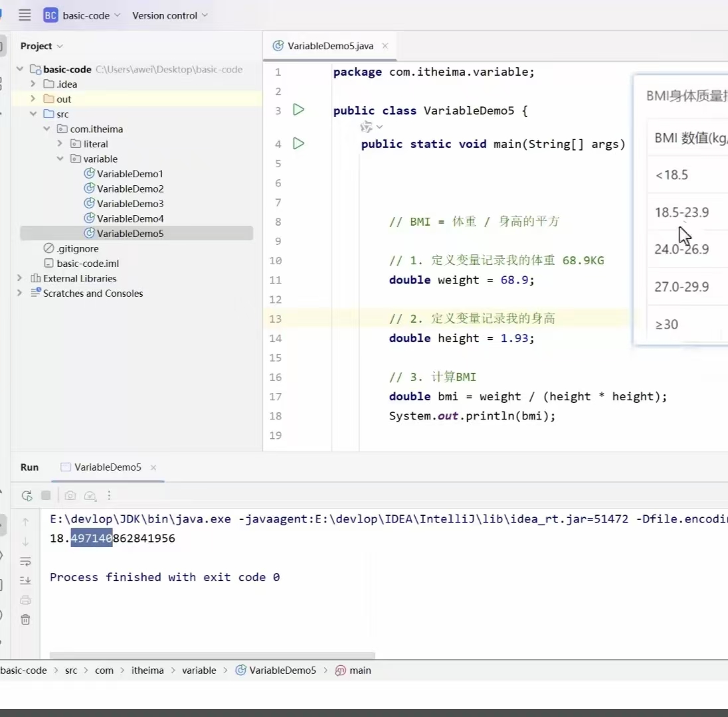Image resolution: width=728 pixels, height=717 pixels.
Task: Select the VariableDemo5.java editor tab
Action: [330, 46]
